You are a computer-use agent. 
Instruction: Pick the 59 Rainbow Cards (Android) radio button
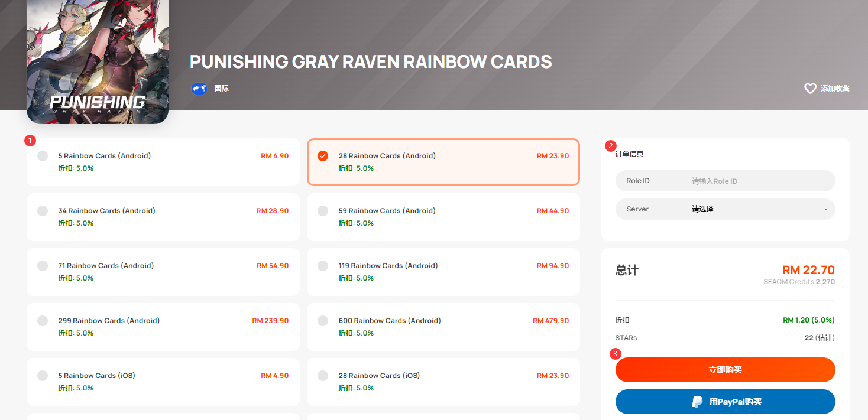[x=323, y=211]
